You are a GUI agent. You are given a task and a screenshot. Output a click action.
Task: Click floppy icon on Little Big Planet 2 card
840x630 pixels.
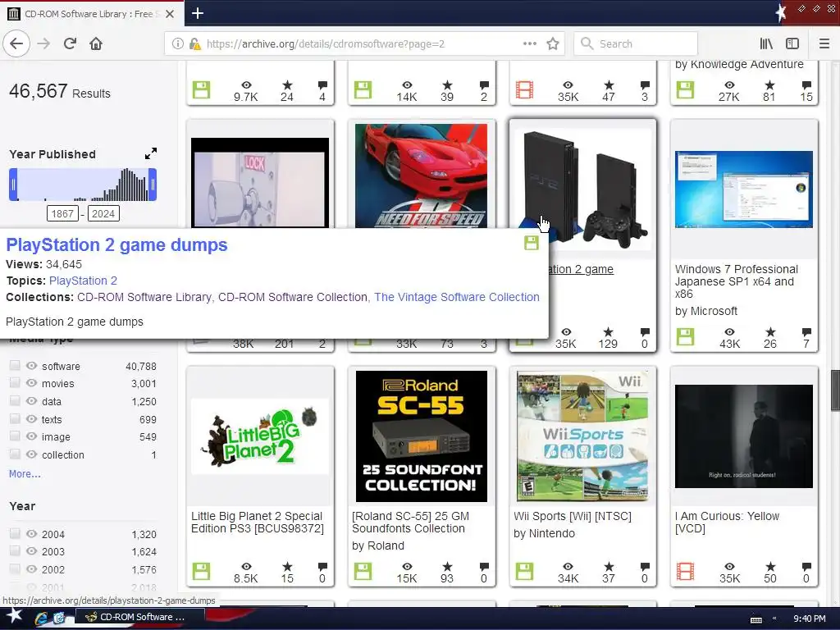[202, 572]
